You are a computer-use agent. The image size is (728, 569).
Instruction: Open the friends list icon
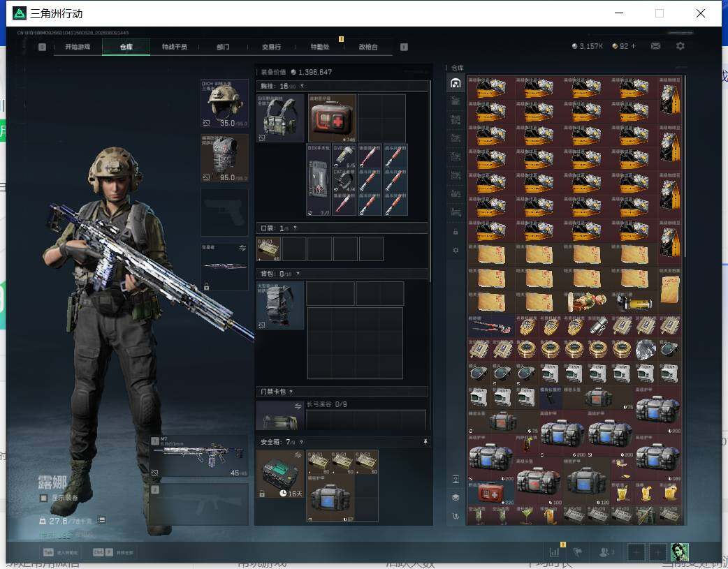point(604,552)
